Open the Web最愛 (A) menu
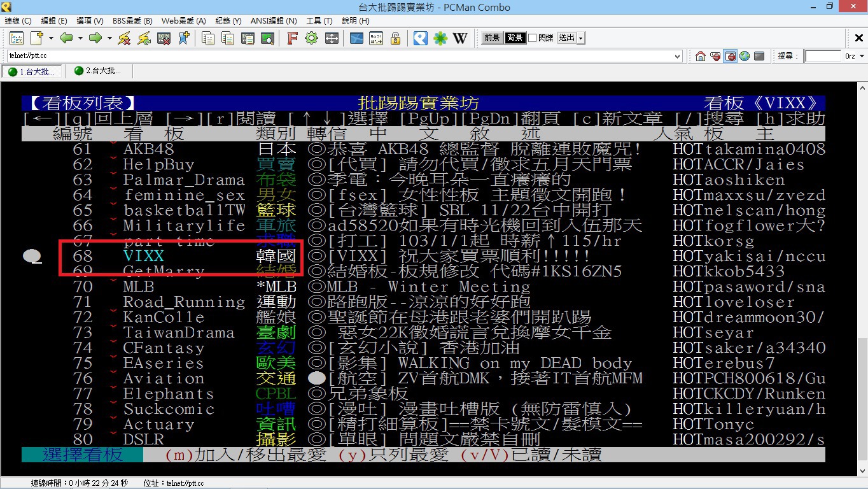 click(183, 21)
